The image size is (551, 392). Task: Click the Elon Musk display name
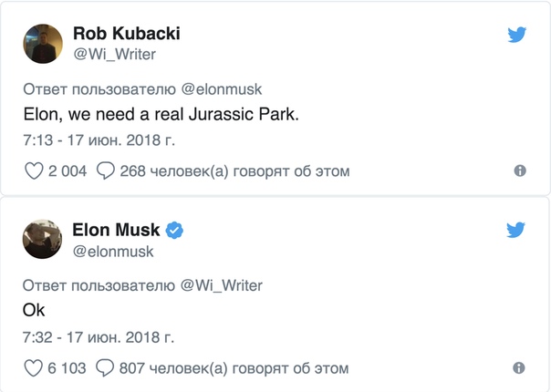click(116, 230)
